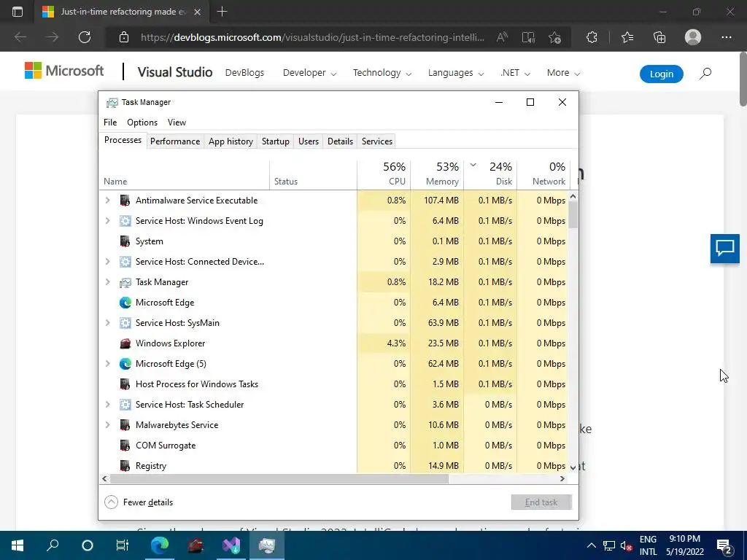
Task: Expand the Malwarebytes Service row
Action: click(x=108, y=425)
